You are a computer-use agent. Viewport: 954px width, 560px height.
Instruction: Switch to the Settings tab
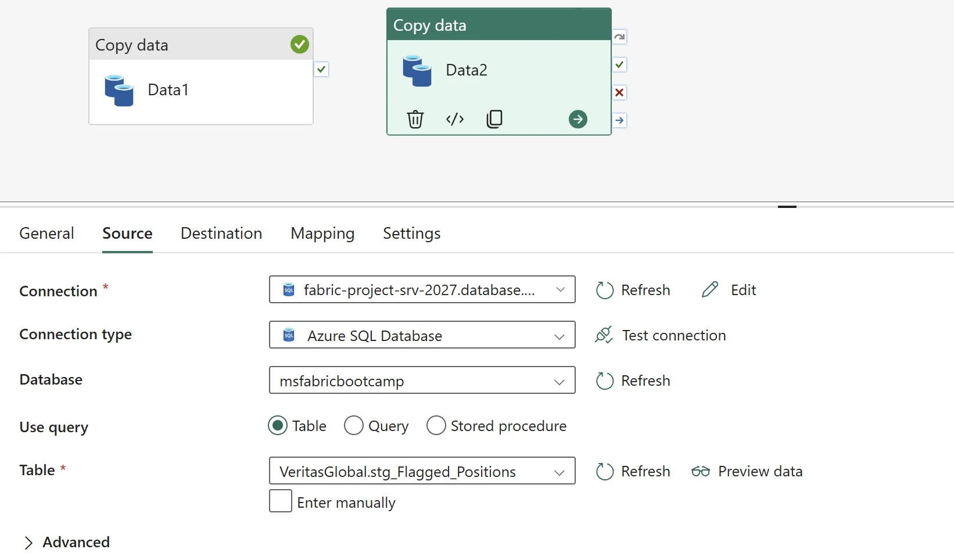tap(412, 233)
